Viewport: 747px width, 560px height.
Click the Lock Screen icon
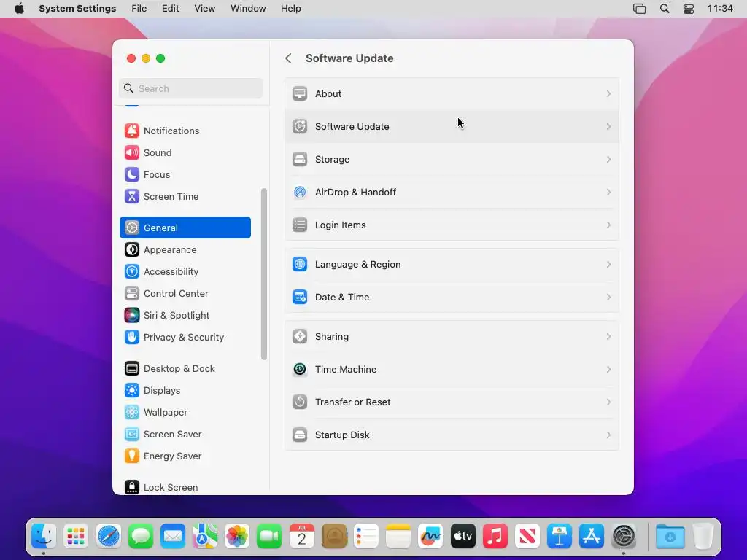pyautogui.click(x=132, y=487)
